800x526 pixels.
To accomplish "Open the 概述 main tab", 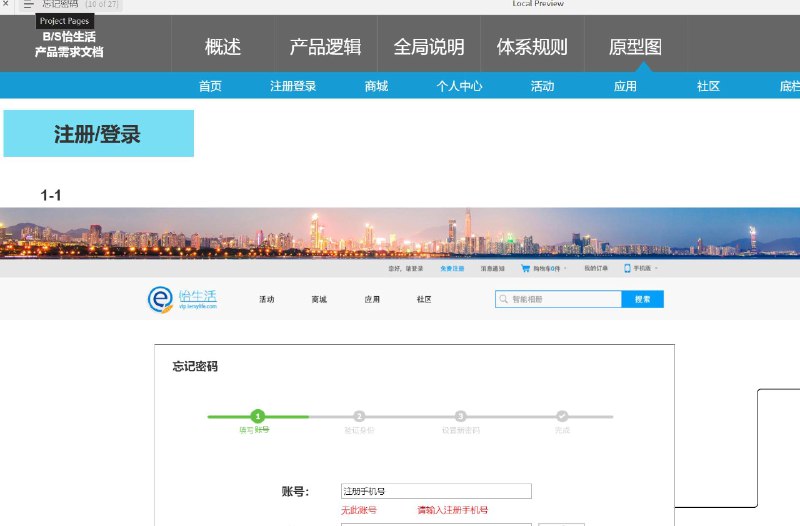I will tap(222, 47).
